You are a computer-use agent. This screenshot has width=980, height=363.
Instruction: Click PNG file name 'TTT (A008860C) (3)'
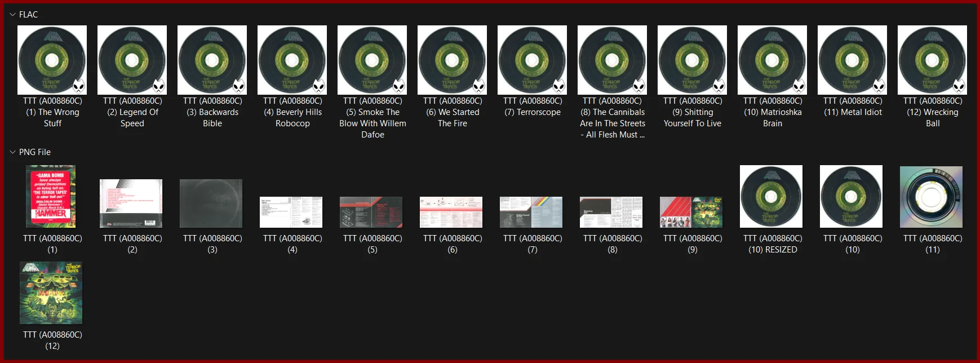pyautogui.click(x=212, y=244)
